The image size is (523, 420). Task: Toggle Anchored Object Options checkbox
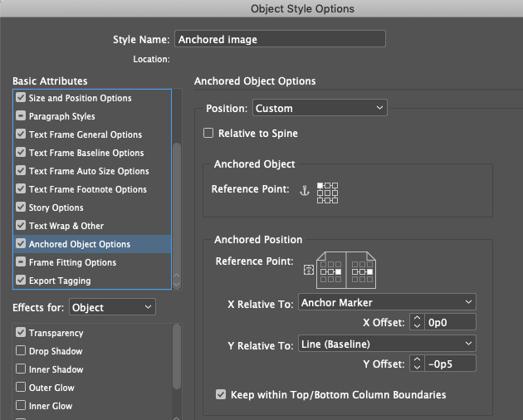pos(21,243)
